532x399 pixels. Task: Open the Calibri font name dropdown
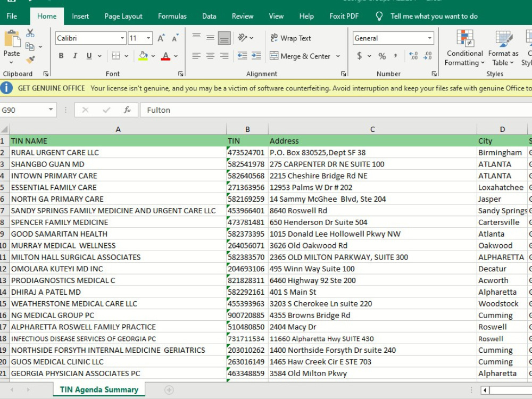click(x=122, y=38)
